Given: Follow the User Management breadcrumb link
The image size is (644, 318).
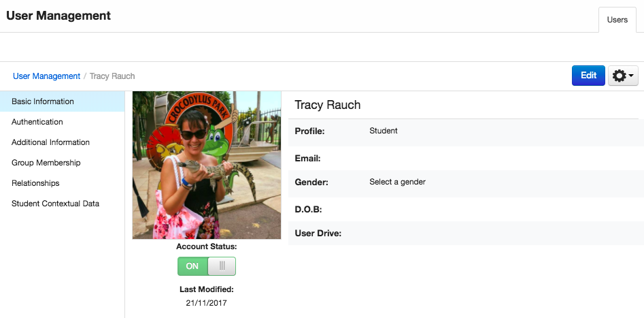Looking at the screenshot, I should coord(46,76).
